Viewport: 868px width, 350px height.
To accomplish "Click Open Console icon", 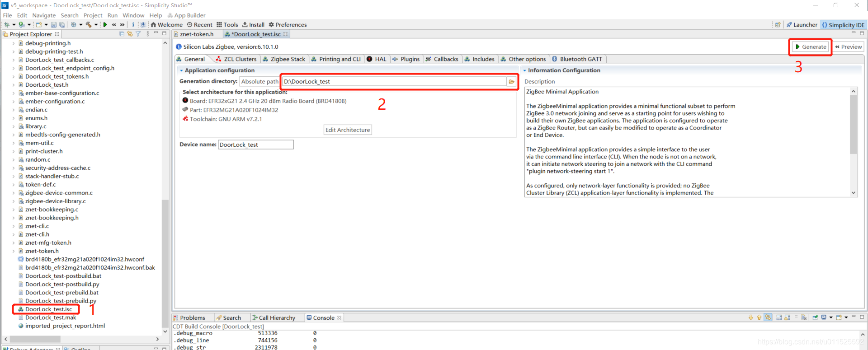I will click(839, 317).
